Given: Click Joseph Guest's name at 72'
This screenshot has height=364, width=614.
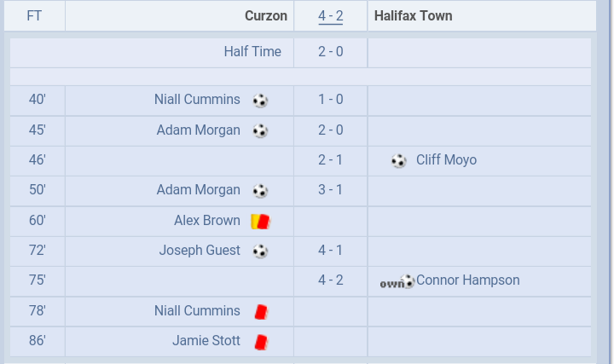Looking at the screenshot, I should 200,251.
